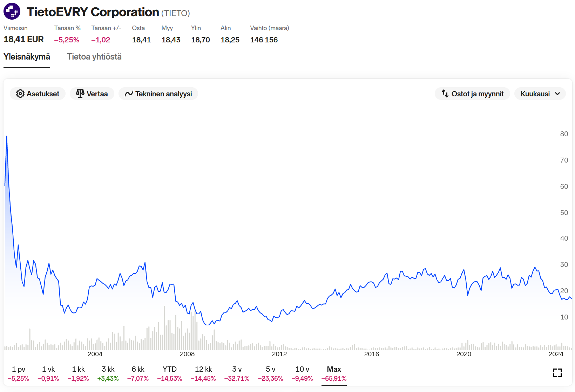The width and height of the screenshot is (575, 392).
Task: Expand the Kuukausi interval dropdown
Action: 540,94
